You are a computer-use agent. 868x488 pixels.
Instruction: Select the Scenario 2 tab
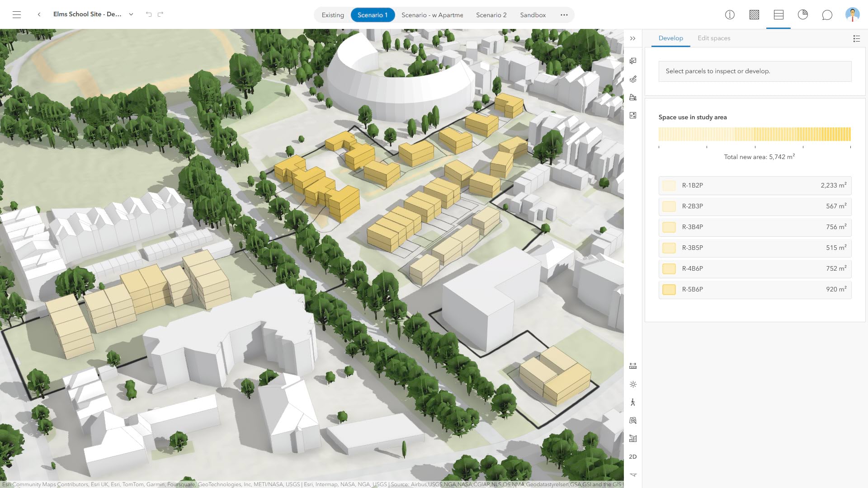[491, 15]
